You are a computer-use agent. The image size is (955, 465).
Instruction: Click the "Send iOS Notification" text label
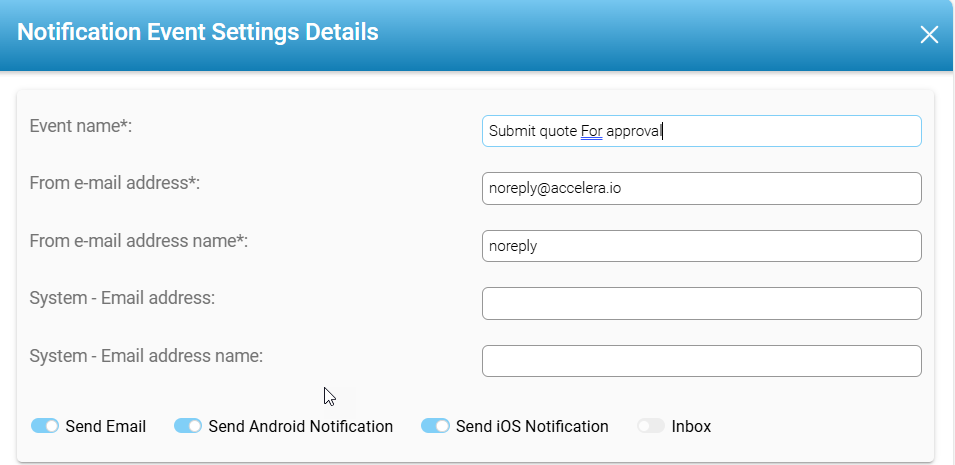click(532, 426)
